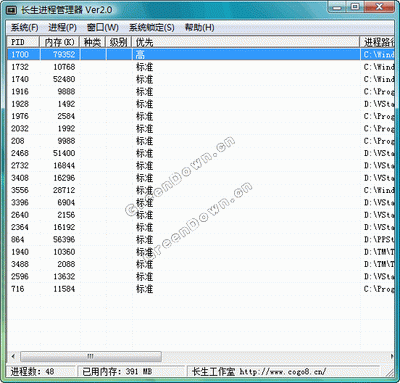The image size is (400, 383).
Task: Close the process manager window
Action: 379,7
